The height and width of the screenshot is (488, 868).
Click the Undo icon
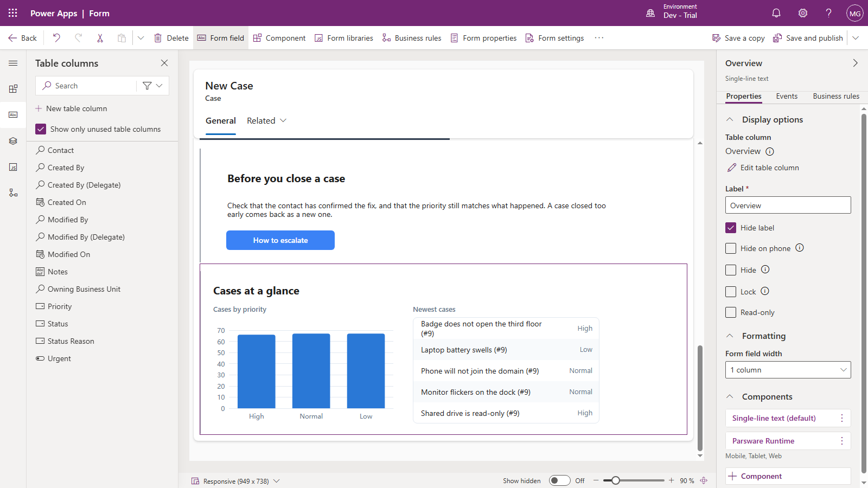(56, 38)
